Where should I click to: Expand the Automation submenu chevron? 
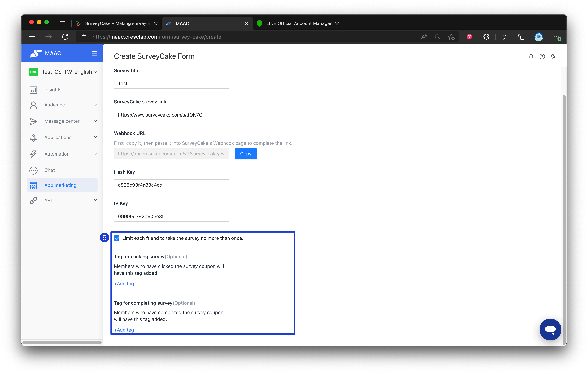tap(95, 154)
